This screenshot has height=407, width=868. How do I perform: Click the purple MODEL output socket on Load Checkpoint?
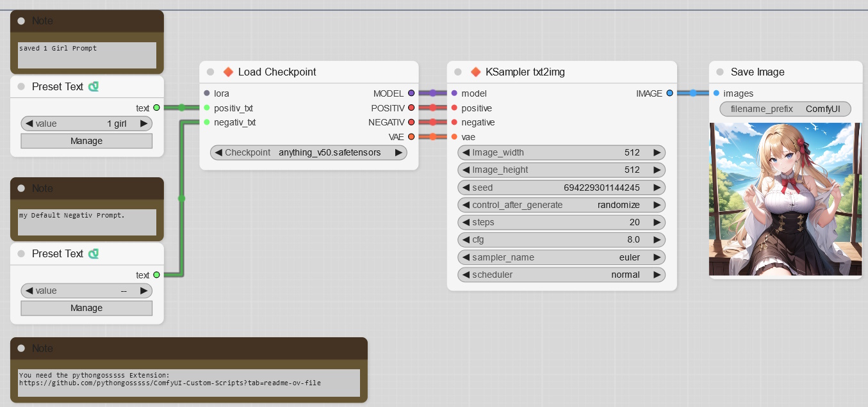click(x=411, y=93)
